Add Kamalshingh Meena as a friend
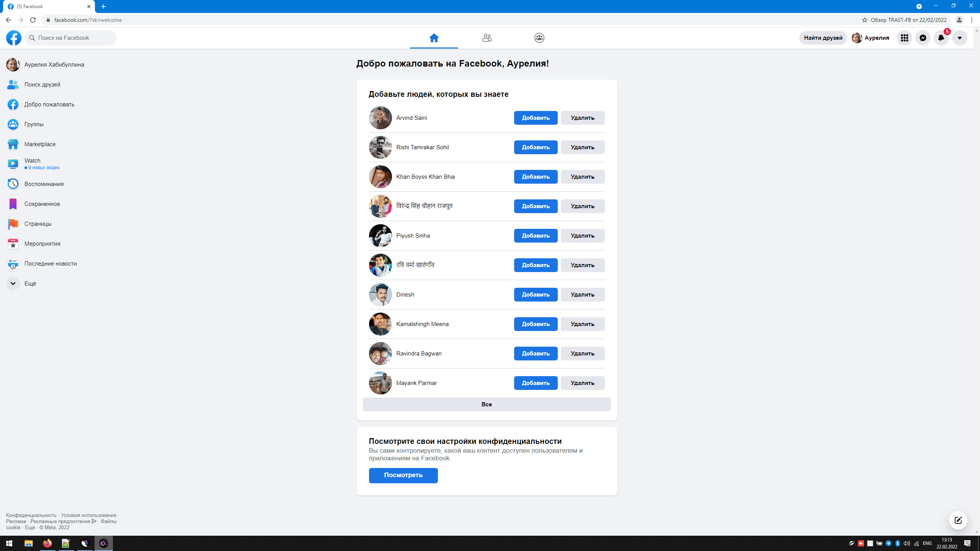This screenshot has width=980, height=551. click(x=536, y=324)
